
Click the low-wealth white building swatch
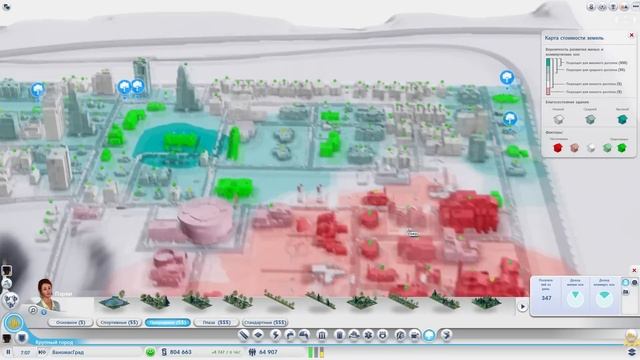[x=558, y=119]
